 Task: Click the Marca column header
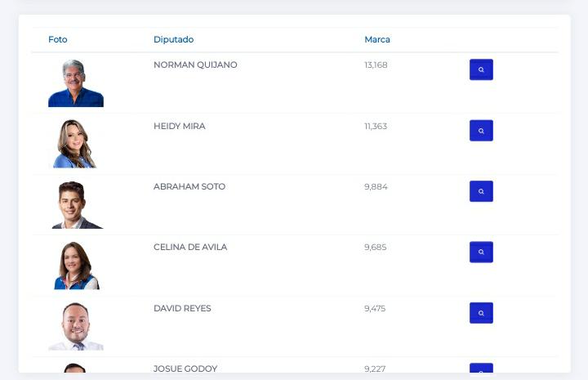(x=377, y=39)
